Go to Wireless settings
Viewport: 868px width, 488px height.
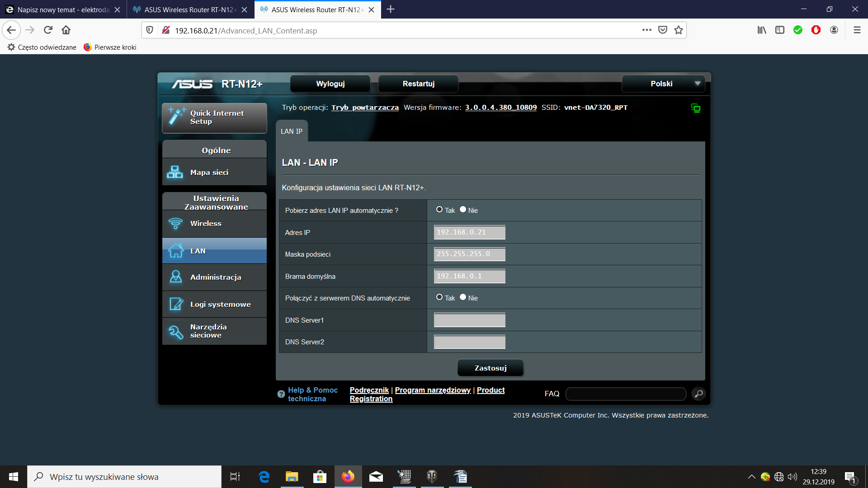(205, 223)
